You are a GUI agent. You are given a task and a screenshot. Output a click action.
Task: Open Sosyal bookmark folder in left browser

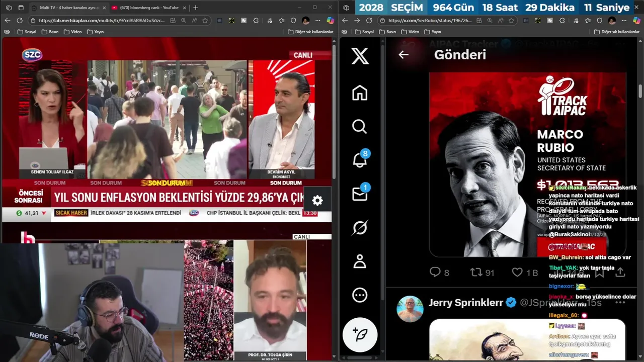click(x=27, y=32)
